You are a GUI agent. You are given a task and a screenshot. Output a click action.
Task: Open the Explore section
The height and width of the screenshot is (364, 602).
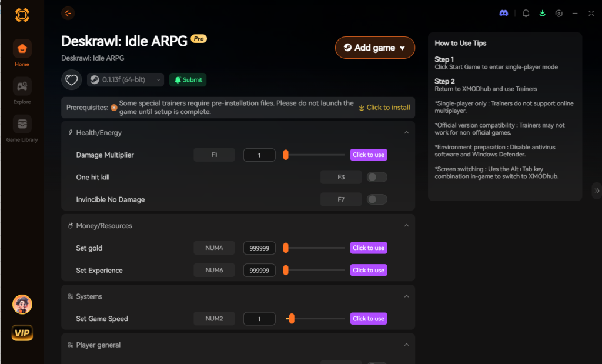22,91
